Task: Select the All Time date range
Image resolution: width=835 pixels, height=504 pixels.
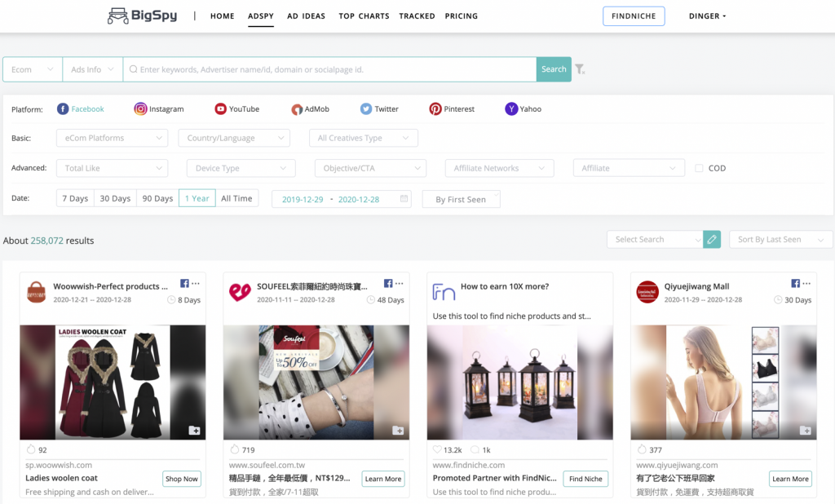Action: (x=236, y=198)
